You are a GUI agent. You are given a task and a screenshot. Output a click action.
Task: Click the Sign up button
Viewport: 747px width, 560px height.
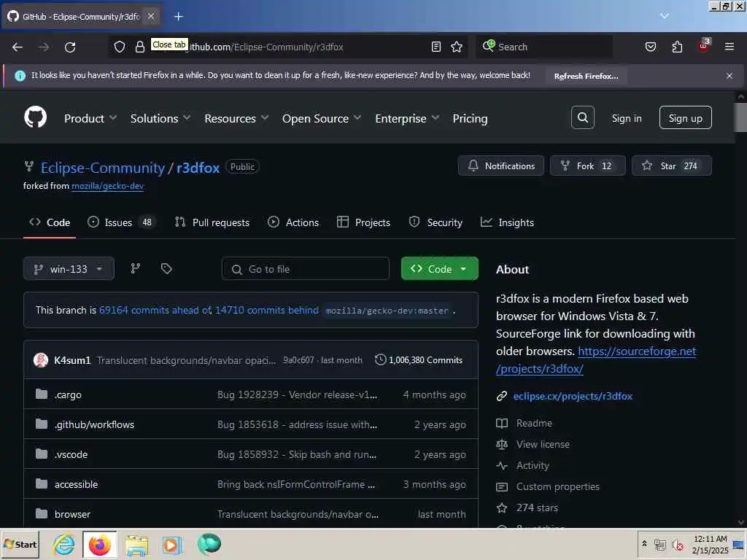[685, 117]
